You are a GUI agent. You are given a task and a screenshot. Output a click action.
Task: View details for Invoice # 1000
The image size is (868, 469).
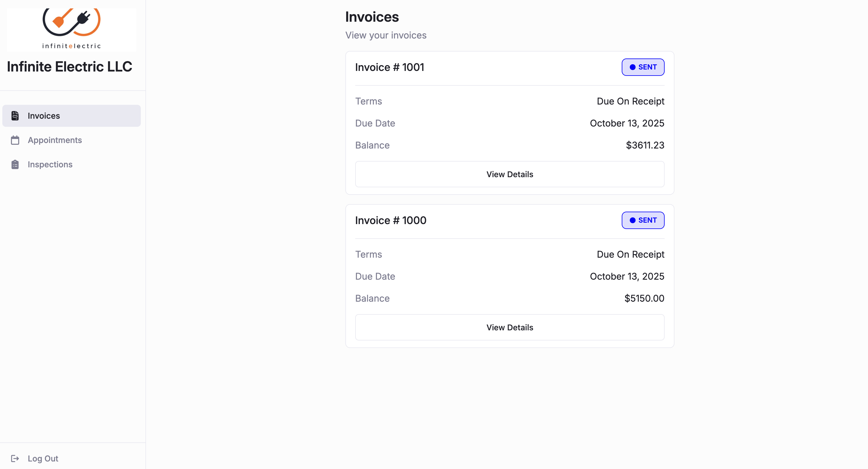(x=510, y=327)
